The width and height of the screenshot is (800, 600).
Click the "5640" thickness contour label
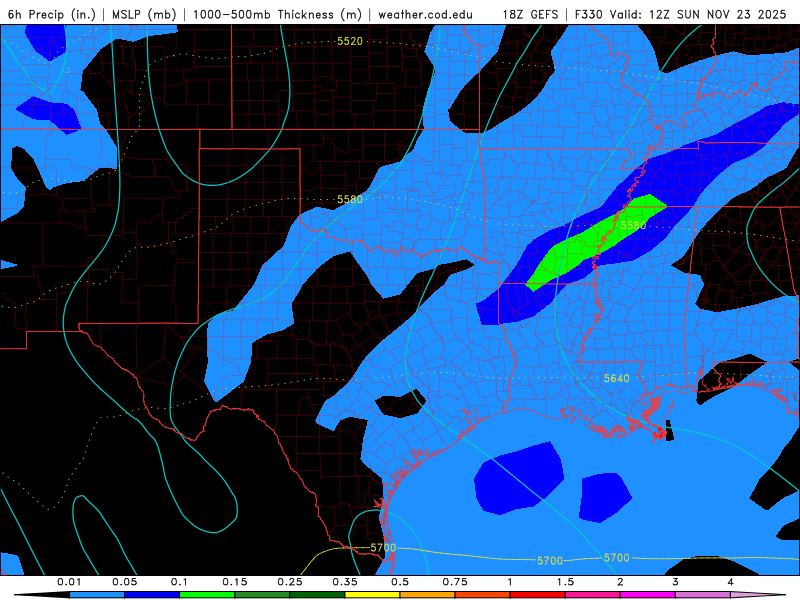tap(616, 379)
